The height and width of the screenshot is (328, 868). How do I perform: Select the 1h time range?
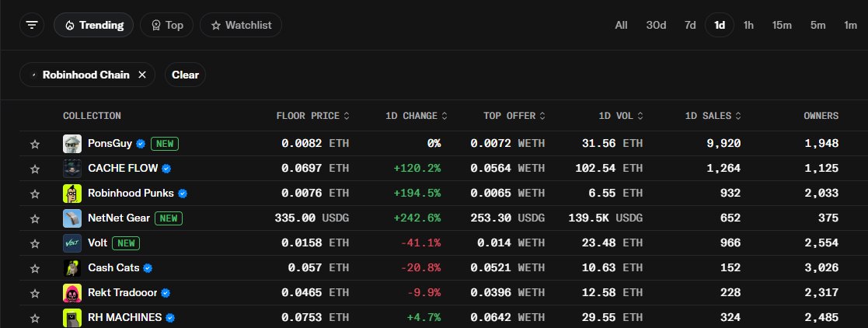click(748, 25)
